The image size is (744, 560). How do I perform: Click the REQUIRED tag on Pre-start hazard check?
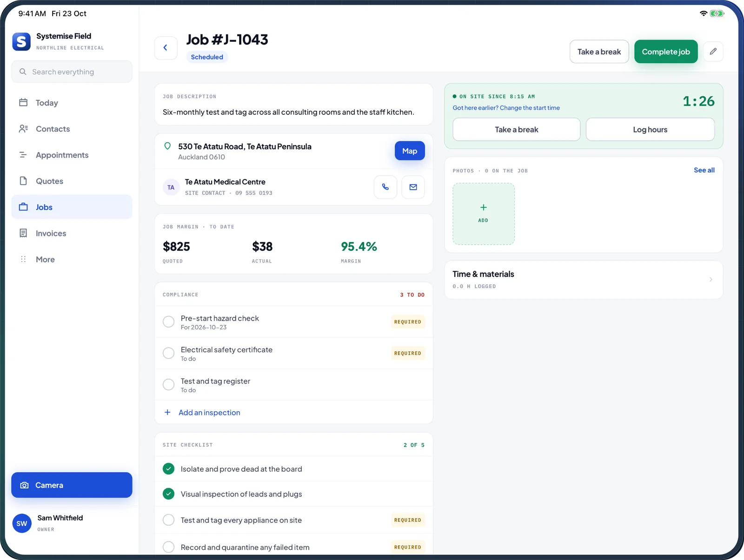408,322
